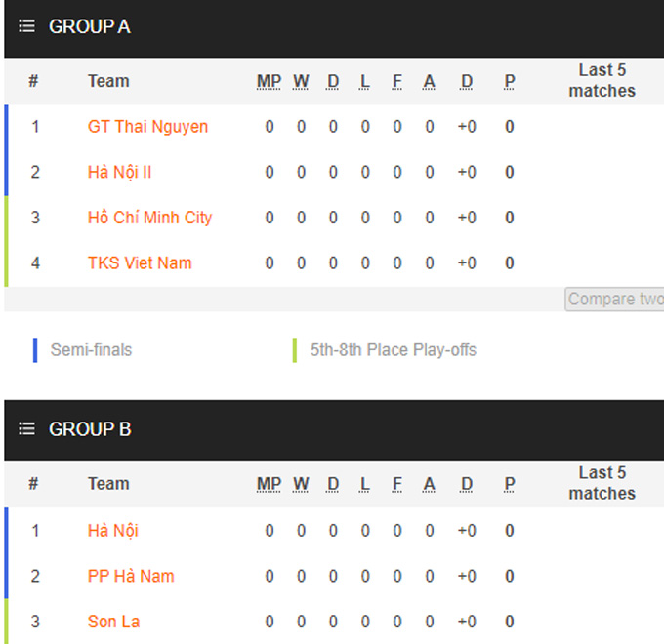Click the Team column header in Group B

point(108,484)
